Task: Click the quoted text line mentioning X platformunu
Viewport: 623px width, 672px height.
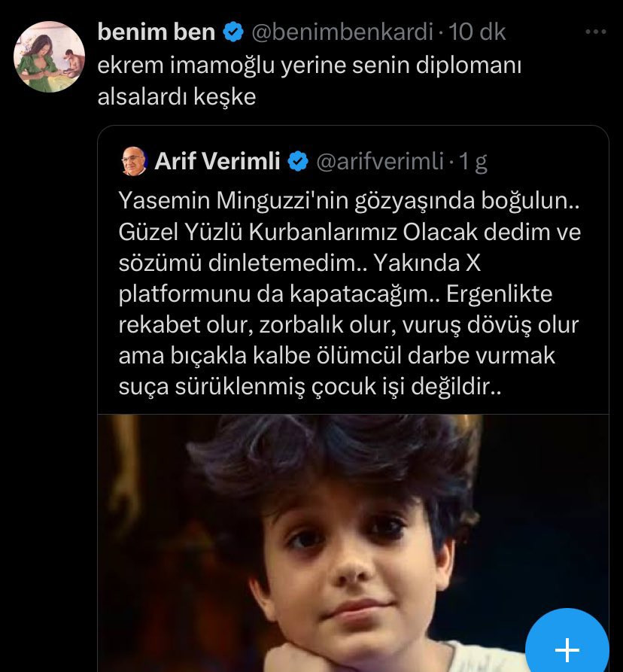Action: [x=336, y=294]
